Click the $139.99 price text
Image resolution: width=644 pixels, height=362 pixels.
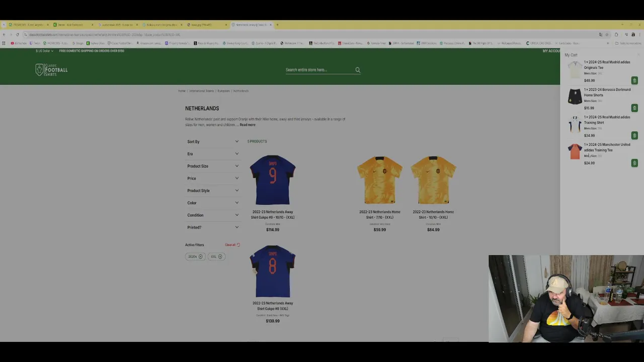(273, 321)
